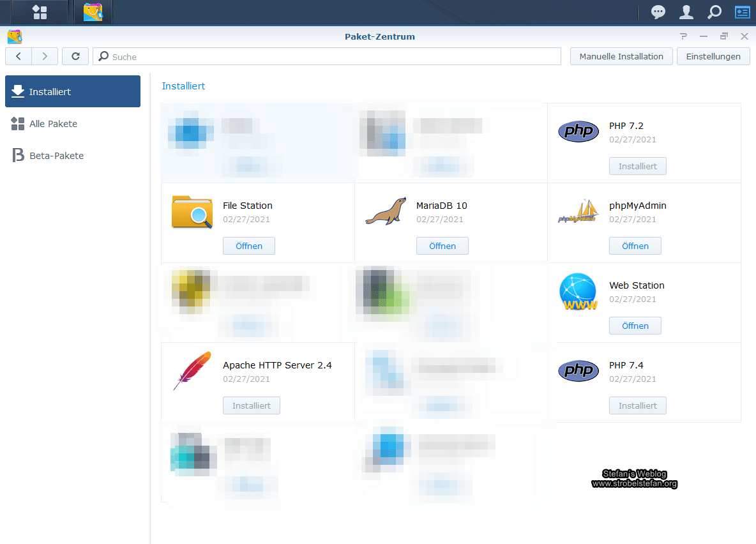756x544 pixels.
Task: Navigate back with the left arrow
Action: [19, 56]
